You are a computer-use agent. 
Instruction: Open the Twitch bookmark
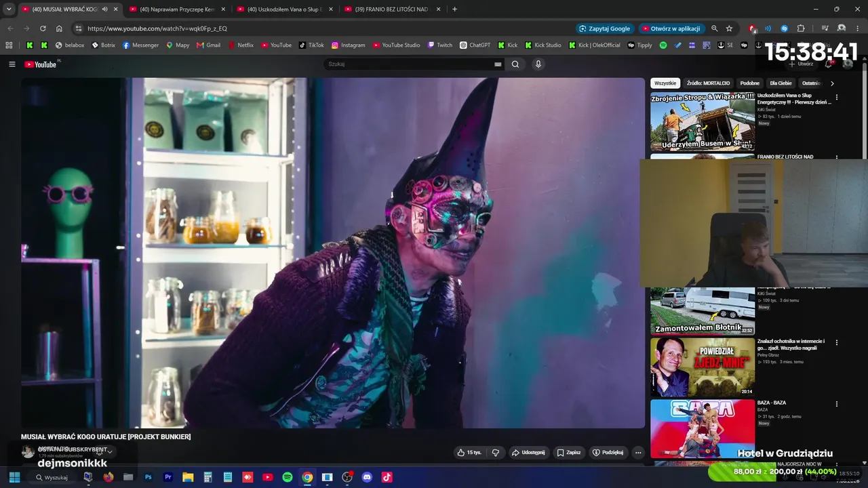click(439, 45)
